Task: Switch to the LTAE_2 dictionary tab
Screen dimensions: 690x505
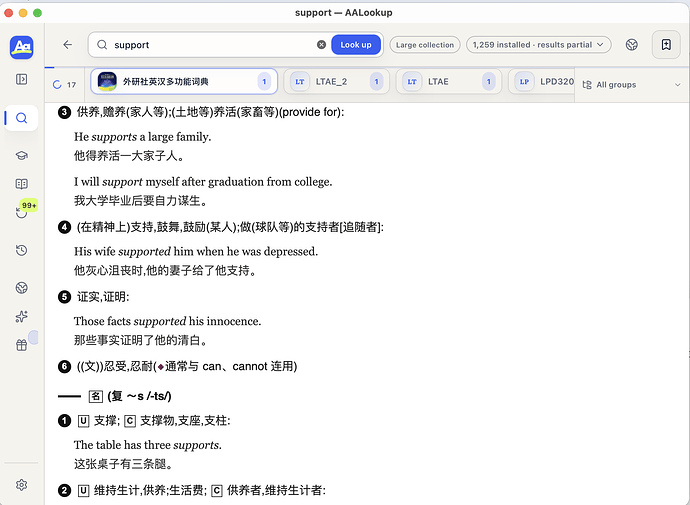Action: click(337, 81)
